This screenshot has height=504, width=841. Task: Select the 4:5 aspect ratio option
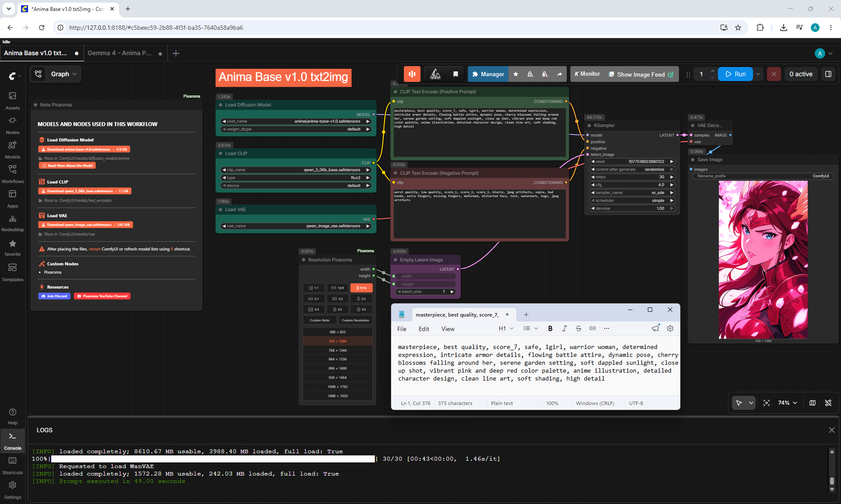click(x=361, y=309)
